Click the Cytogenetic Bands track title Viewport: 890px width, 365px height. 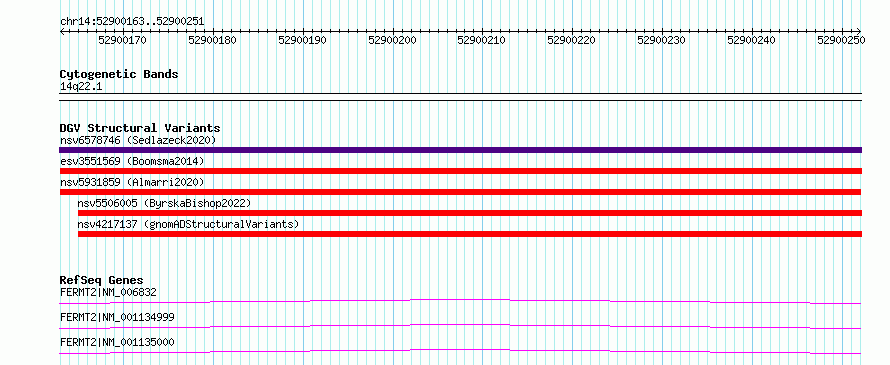click(119, 74)
